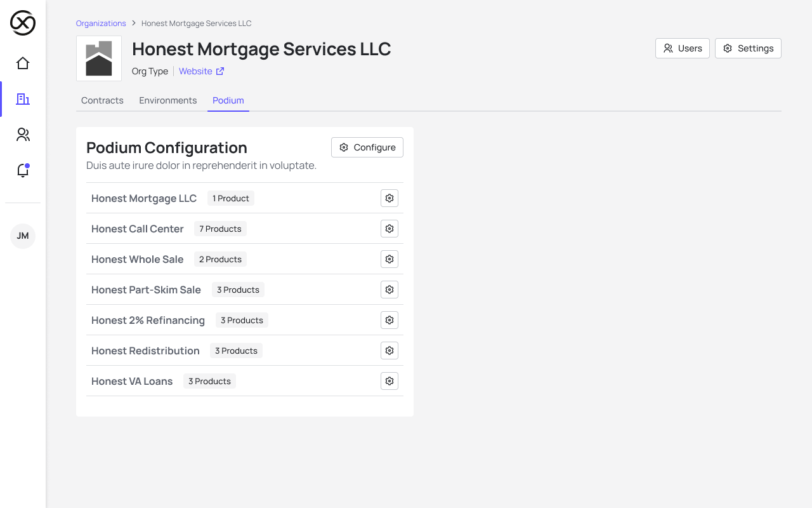The height and width of the screenshot is (508, 812).
Task: Open the JM user avatar
Action: (23, 236)
